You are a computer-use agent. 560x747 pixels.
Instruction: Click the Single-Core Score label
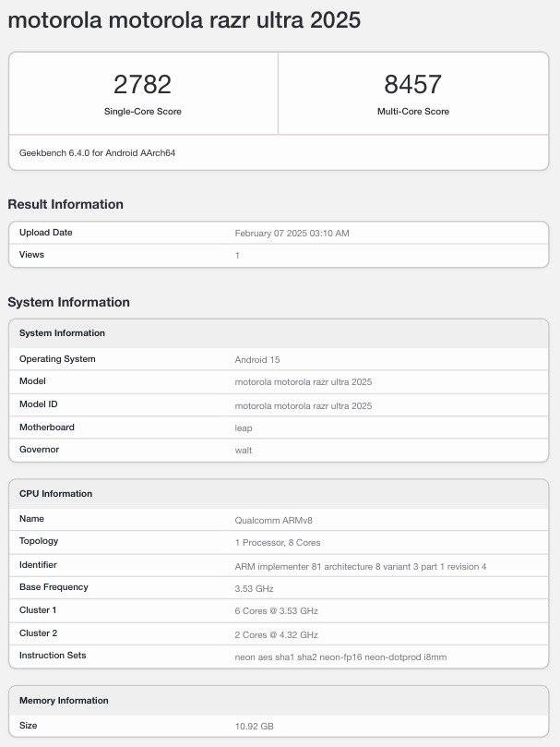pyautogui.click(x=142, y=111)
